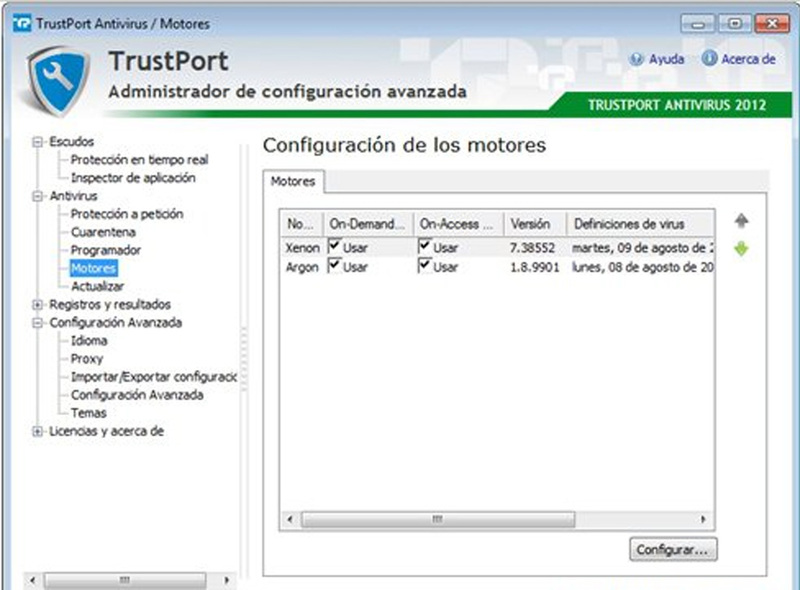
Task: Open the Ayuda help link
Action: click(x=666, y=59)
